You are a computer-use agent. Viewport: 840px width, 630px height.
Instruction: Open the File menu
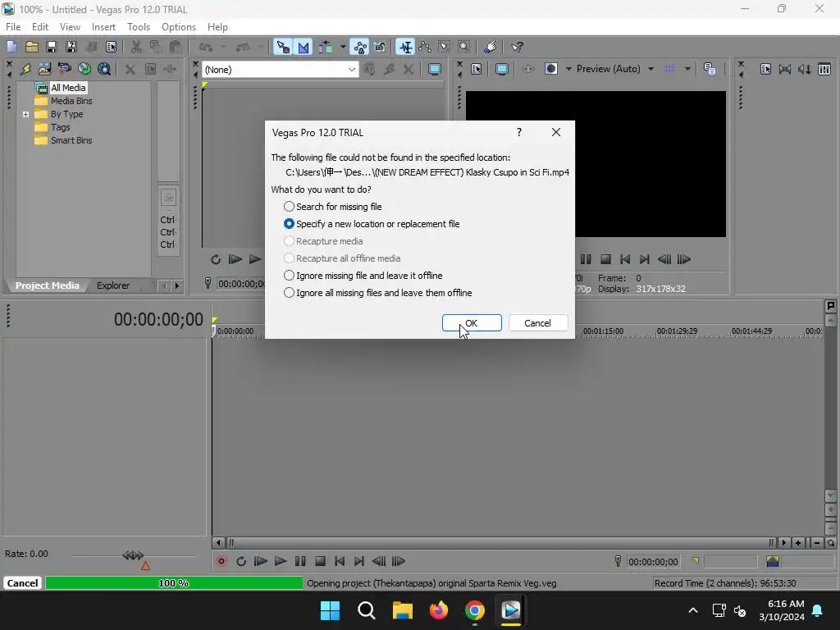tap(13, 27)
